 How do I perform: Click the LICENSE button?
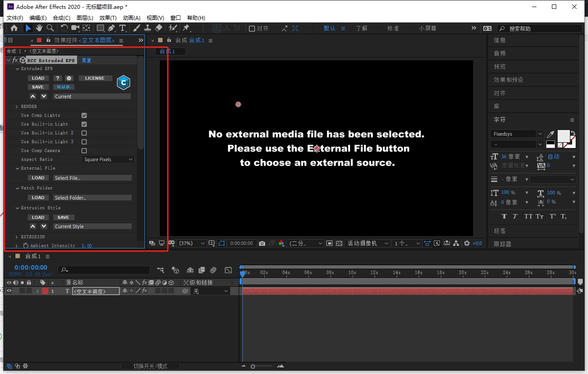95,78
